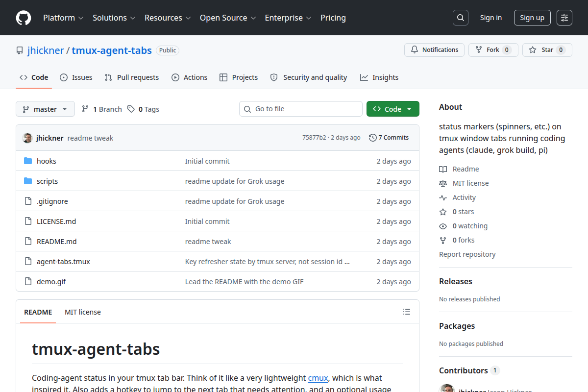Click the hooks folder icon
The height and width of the screenshot is (392, 588).
coord(28,161)
